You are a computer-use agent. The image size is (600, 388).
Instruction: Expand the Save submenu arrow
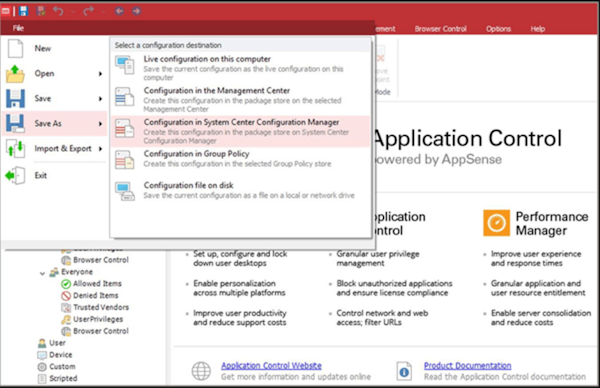click(x=100, y=99)
